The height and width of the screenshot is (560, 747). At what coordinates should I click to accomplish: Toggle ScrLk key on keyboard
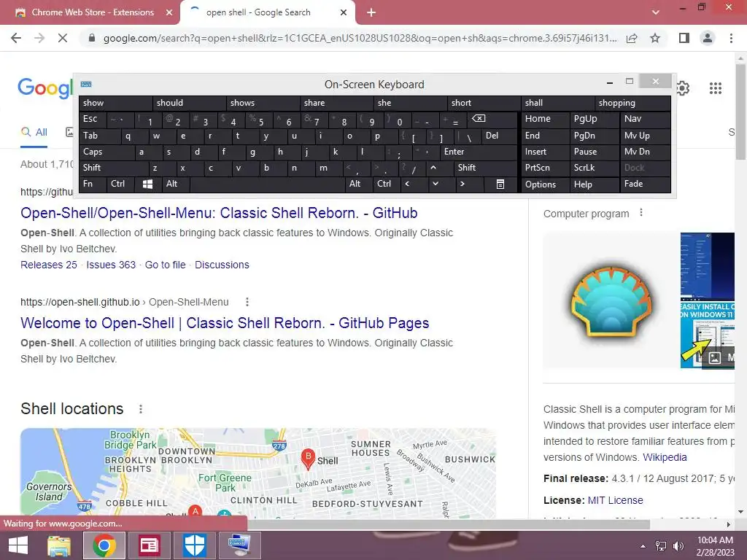pyautogui.click(x=594, y=168)
